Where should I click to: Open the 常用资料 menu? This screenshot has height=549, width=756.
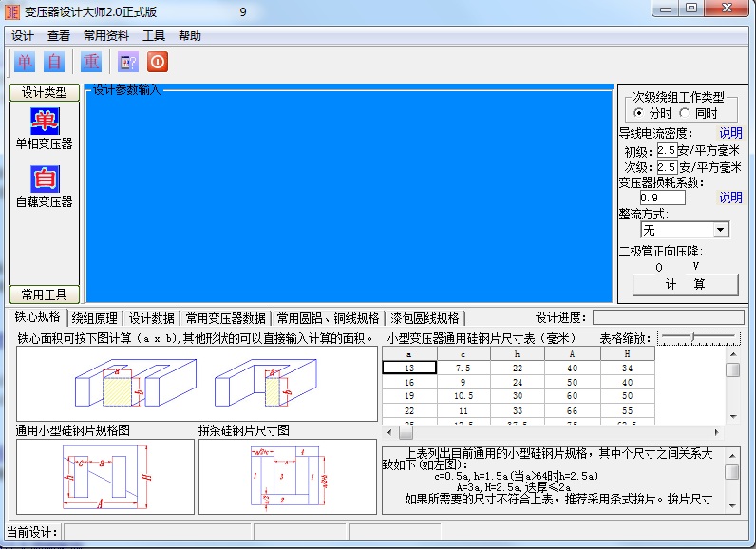point(106,36)
